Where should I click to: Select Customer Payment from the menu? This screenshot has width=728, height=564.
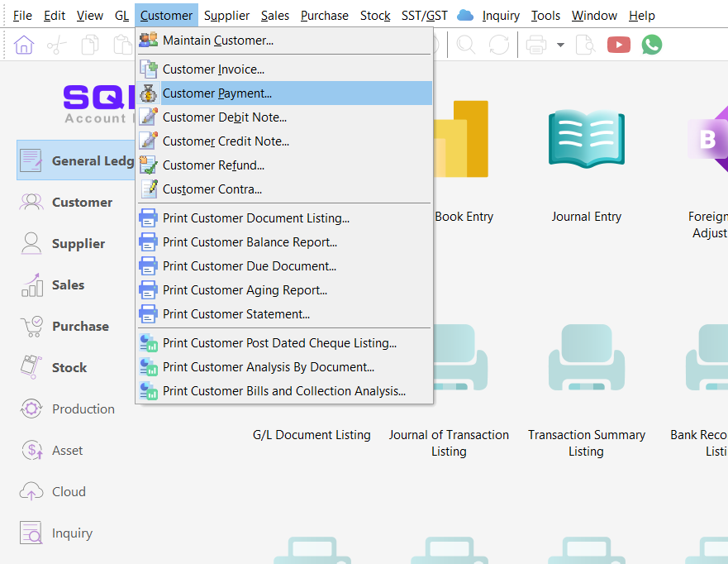pyautogui.click(x=216, y=93)
